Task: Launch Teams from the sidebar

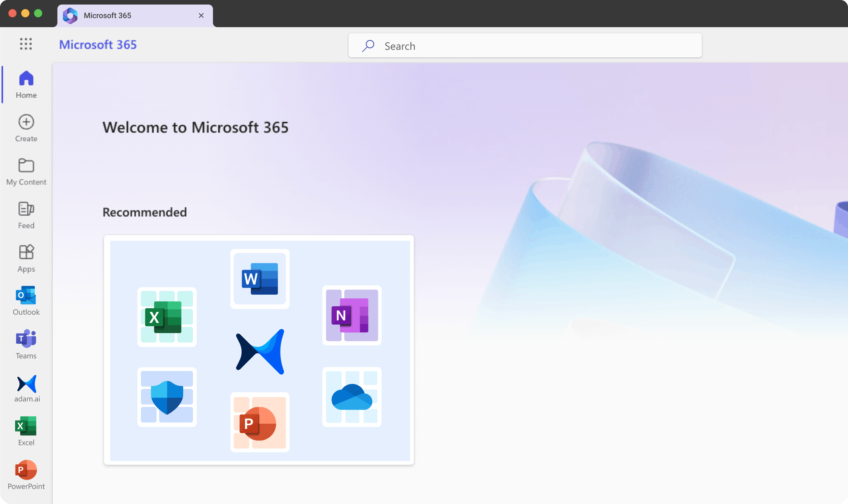Action: (26, 344)
